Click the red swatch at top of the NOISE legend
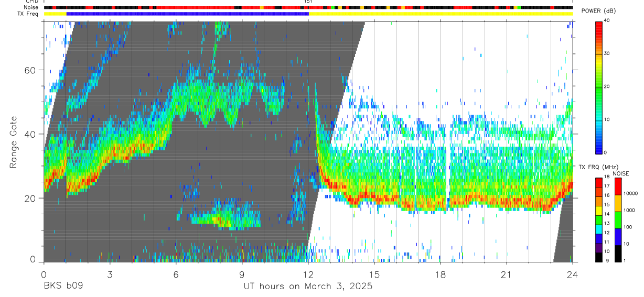This screenshot has width=644, height=297. [618, 186]
